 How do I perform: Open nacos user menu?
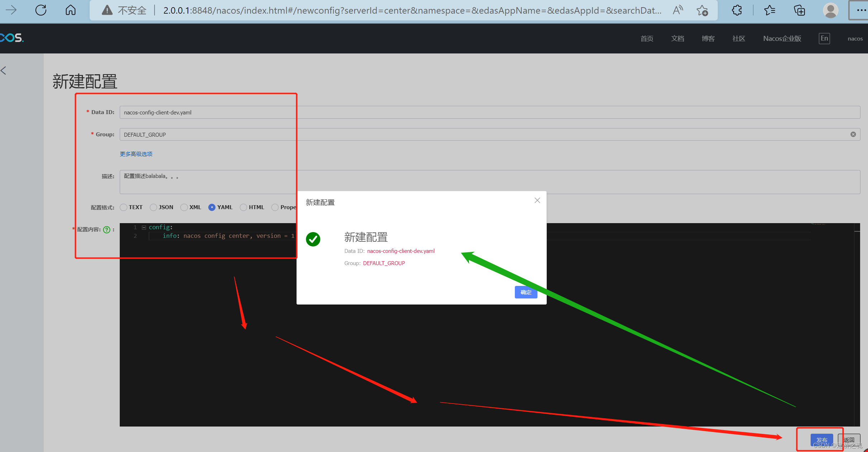click(855, 39)
